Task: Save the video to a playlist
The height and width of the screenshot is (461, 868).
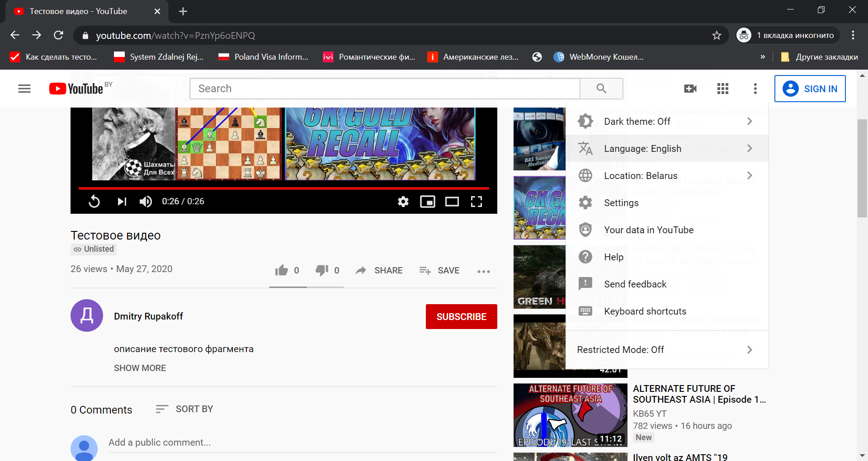Action: pos(439,270)
